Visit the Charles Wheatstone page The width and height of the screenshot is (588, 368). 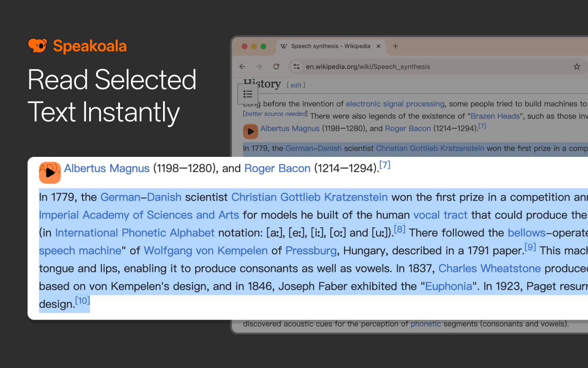coord(490,269)
